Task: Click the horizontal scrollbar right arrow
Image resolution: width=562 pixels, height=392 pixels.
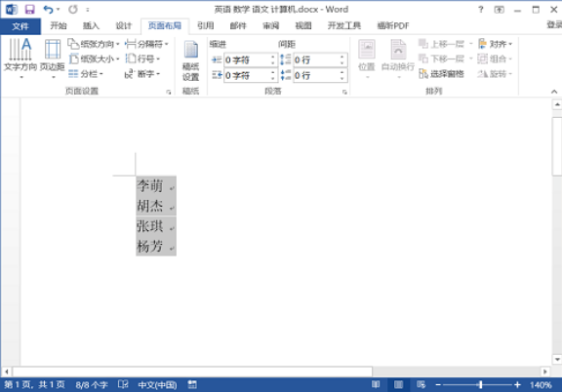Action: coord(545,372)
